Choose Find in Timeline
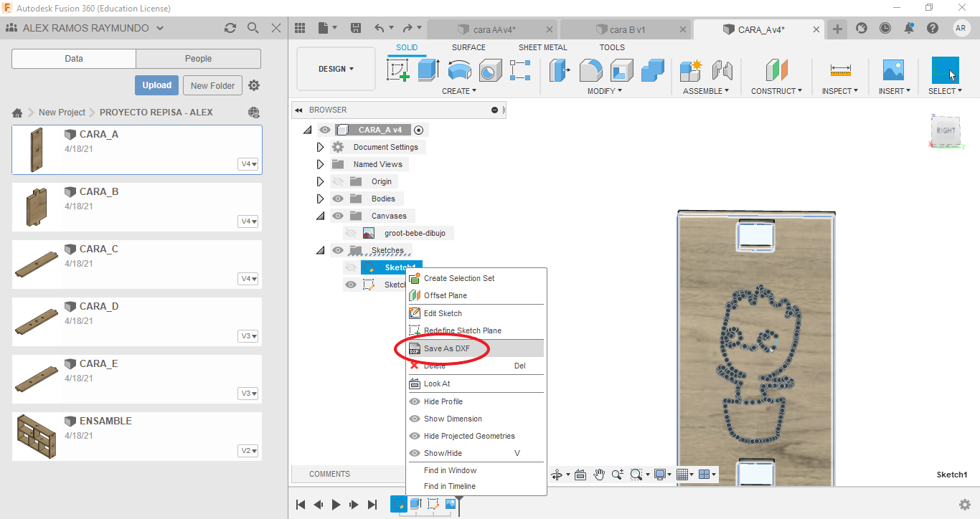Viewport: 980px width, 519px height. click(475, 486)
